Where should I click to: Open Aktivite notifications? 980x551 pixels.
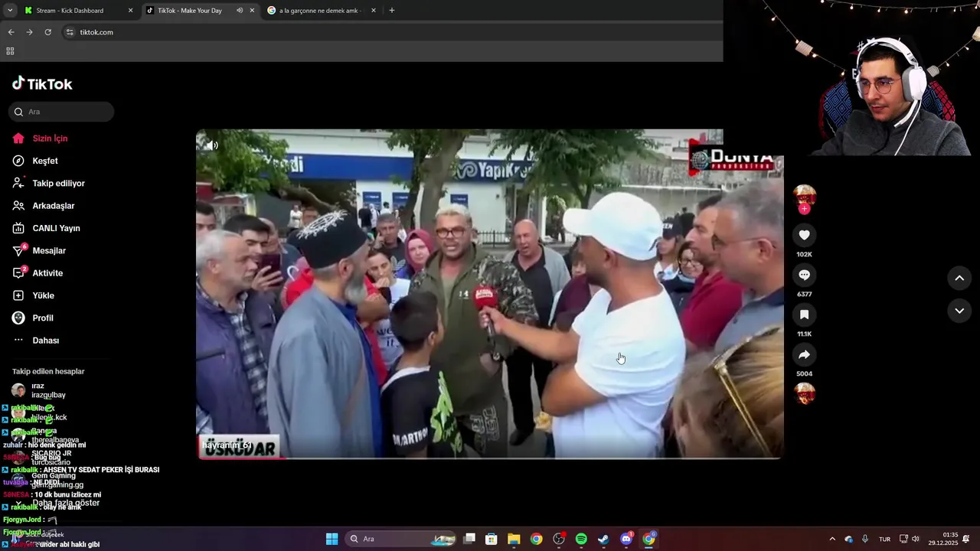tap(47, 273)
